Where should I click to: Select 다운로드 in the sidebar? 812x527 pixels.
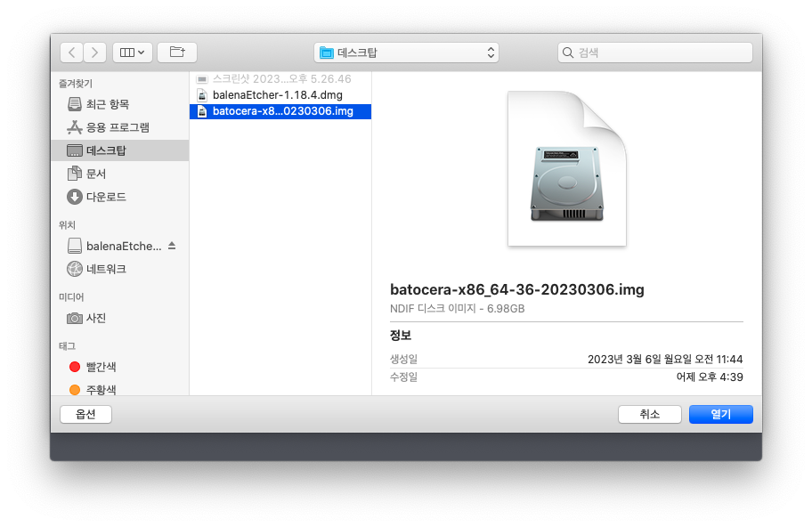120,197
